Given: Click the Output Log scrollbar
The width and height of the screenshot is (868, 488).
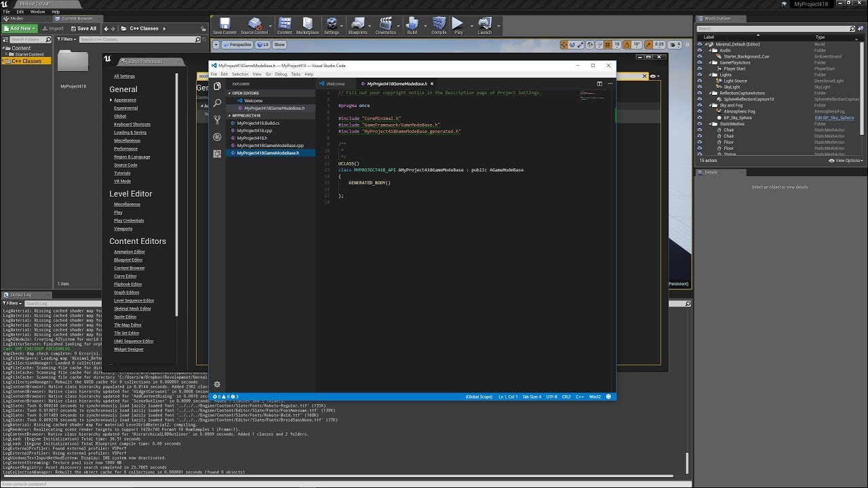Looking at the screenshot, I should point(688,463).
